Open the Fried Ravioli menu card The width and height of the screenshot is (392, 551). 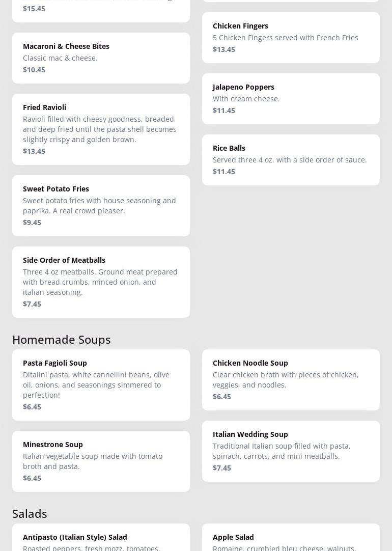101,129
